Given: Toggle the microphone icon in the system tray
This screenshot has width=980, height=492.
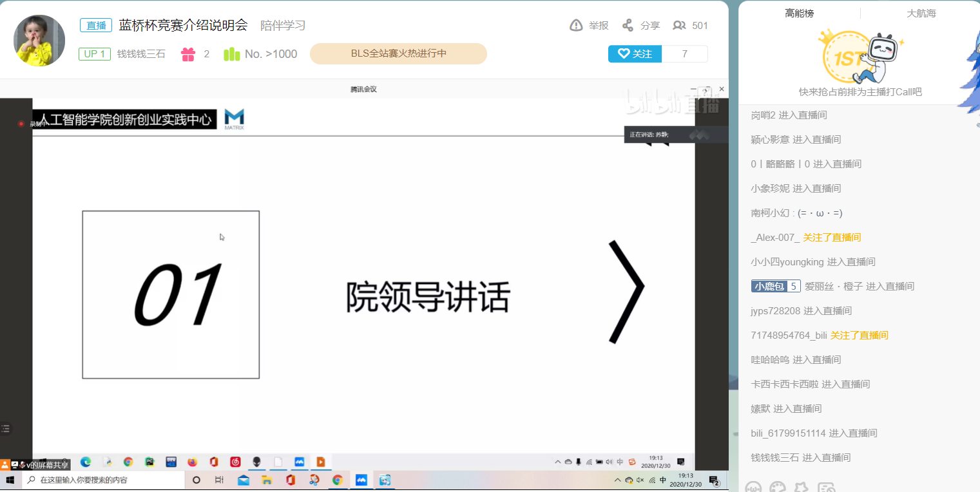Looking at the screenshot, I should [x=579, y=462].
